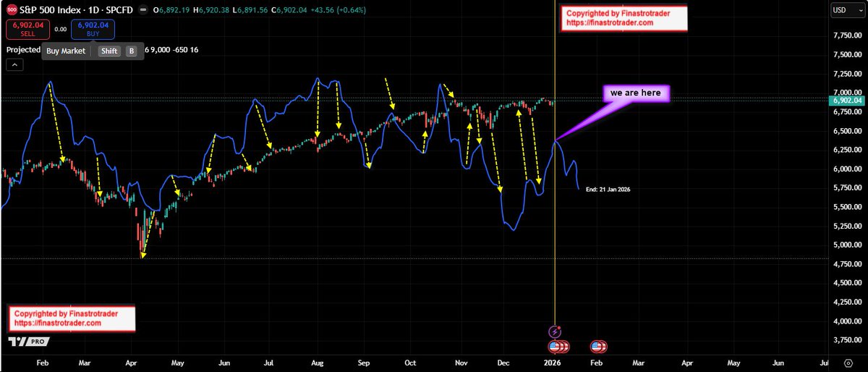The image size is (868, 372).
Task: Open the US flag event icons above Feb 2026
Action: click(599, 346)
